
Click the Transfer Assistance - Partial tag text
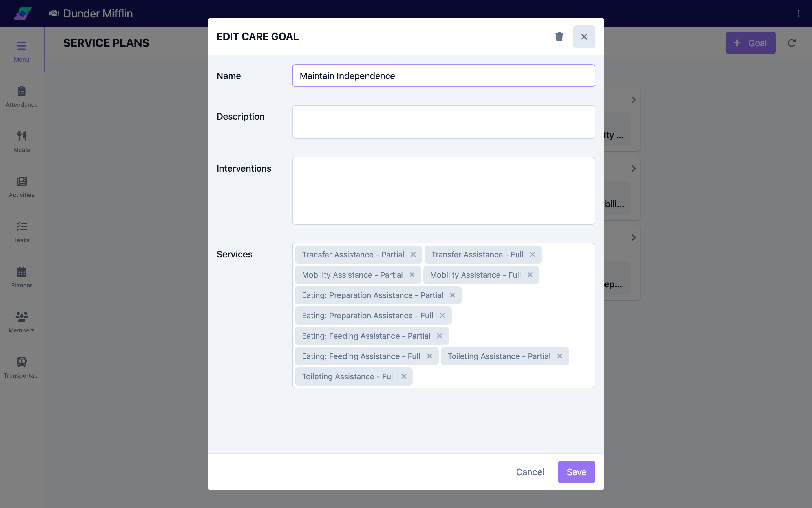[x=353, y=255]
